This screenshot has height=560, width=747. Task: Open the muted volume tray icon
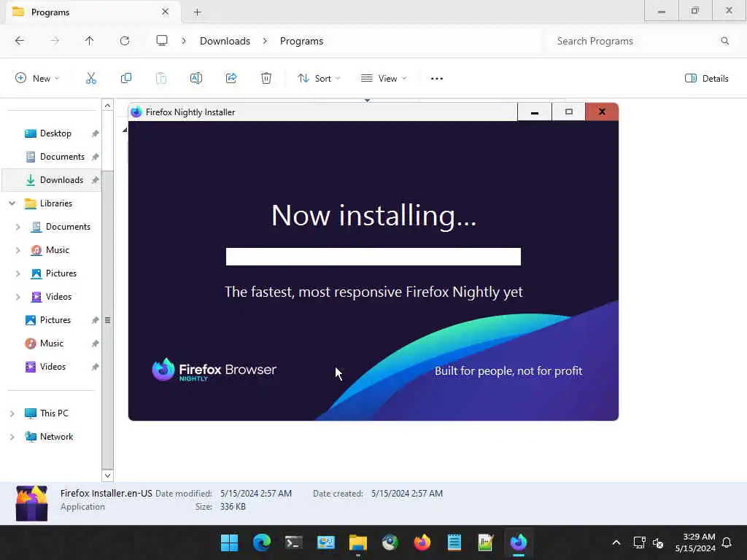point(658,542)
